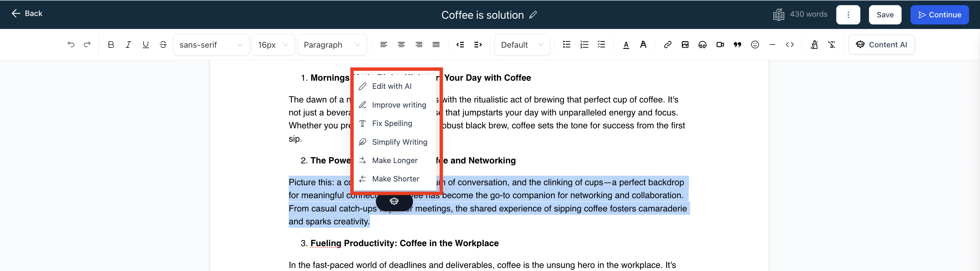
Task: Choose Improve writing from the AI menu
Action: pos(399,105)
